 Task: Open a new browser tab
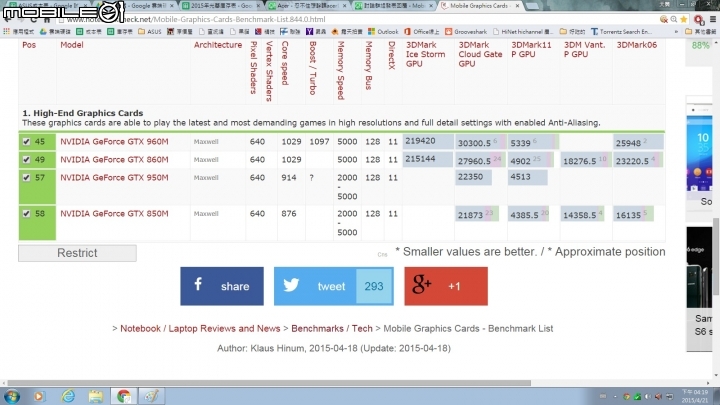[532, 6]
